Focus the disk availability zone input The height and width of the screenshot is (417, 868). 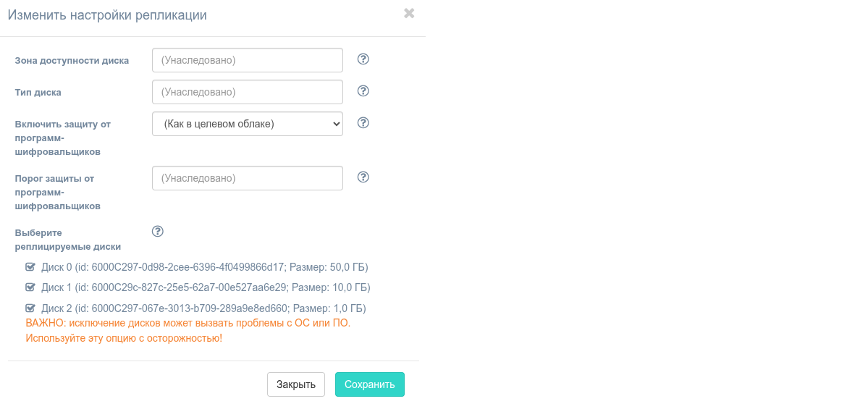click(247, 60)
